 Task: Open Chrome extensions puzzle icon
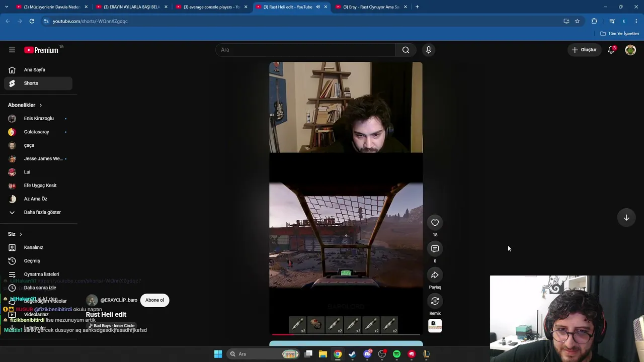click(594, 21)
